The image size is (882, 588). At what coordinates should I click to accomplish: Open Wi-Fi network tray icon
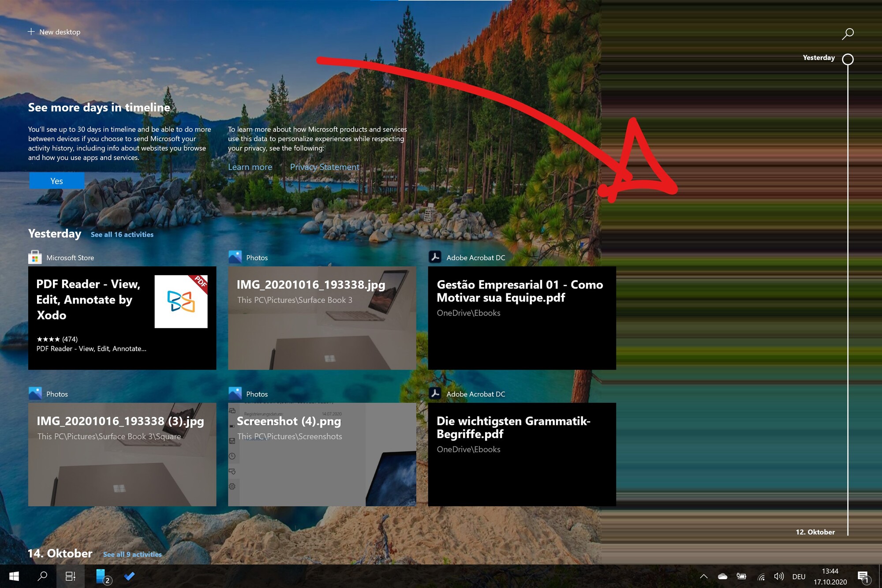click(761, 577)
